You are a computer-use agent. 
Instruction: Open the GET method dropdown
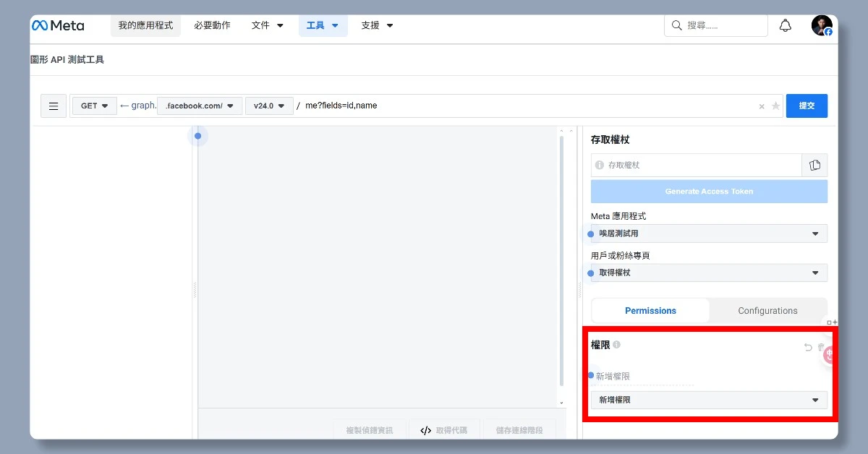[95, 106]
